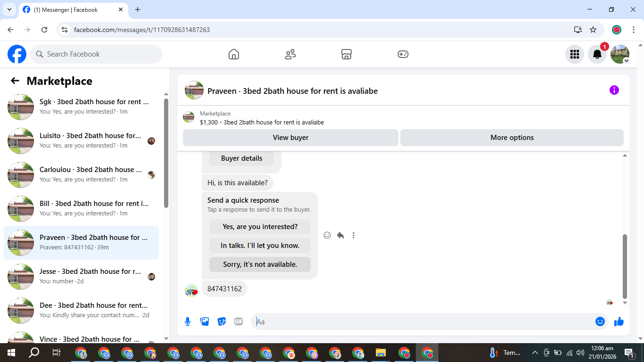Record a voice clip with microphone icon

(188, 321)
